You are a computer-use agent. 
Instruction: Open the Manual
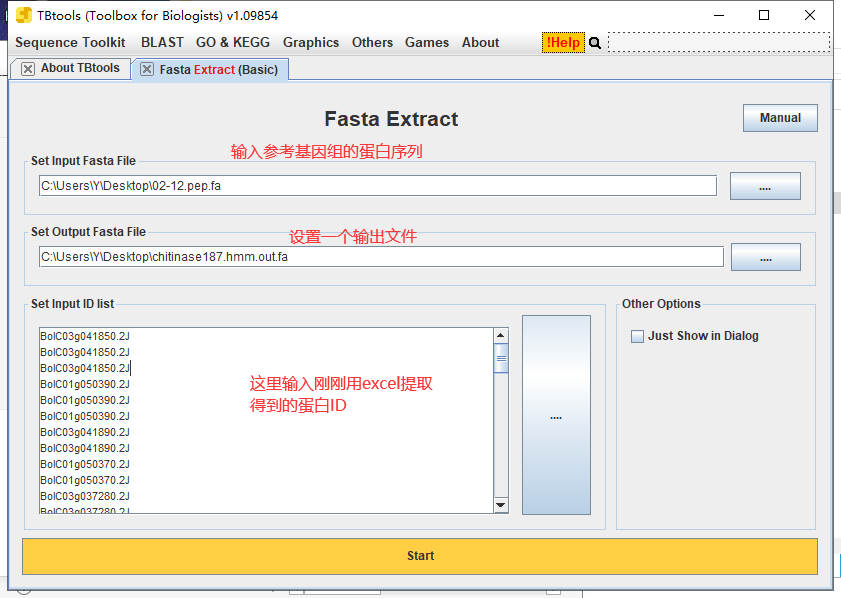779,117
